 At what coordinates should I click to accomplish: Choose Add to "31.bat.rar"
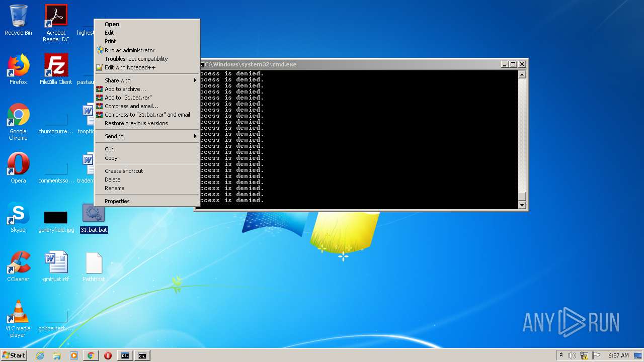click(147, 98)
